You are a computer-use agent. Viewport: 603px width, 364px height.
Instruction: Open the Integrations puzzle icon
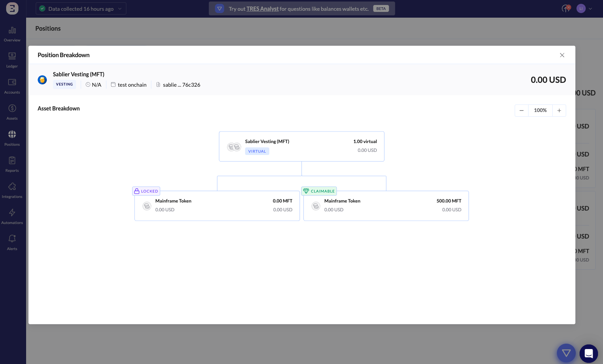click(12, 187)
